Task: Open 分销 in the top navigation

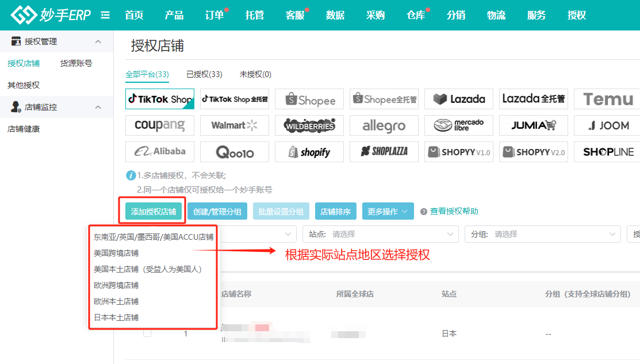Action: [x=456, y=15]
